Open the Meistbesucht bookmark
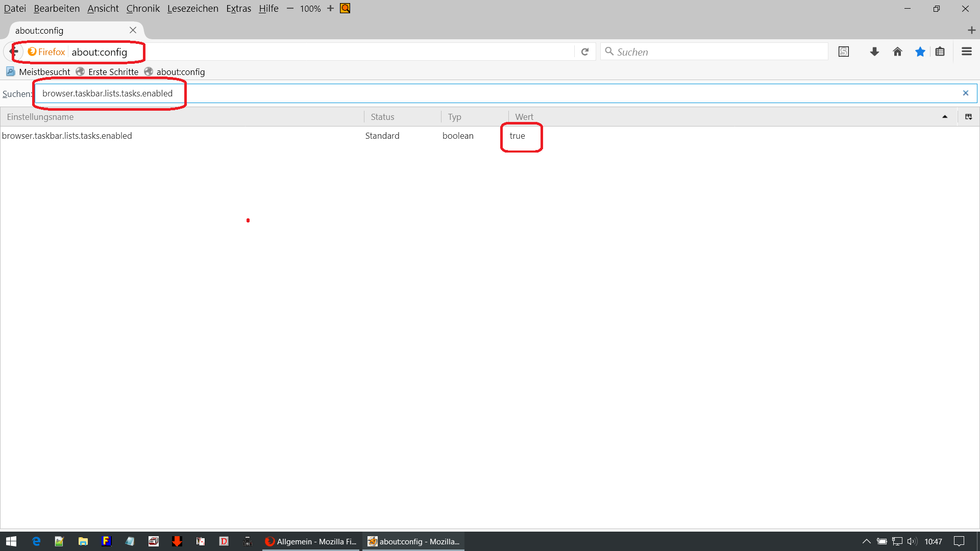This screenshot has width=980, height=551. pos(44,72)
